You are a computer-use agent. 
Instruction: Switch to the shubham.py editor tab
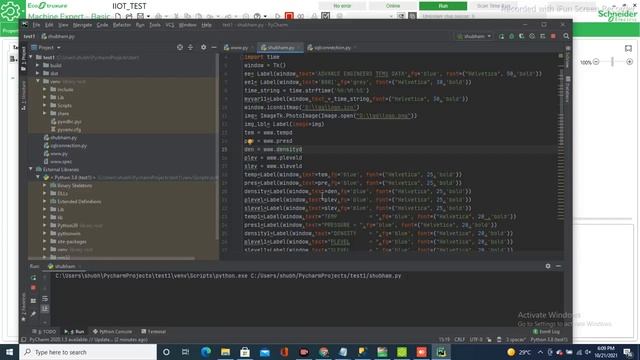280,48
